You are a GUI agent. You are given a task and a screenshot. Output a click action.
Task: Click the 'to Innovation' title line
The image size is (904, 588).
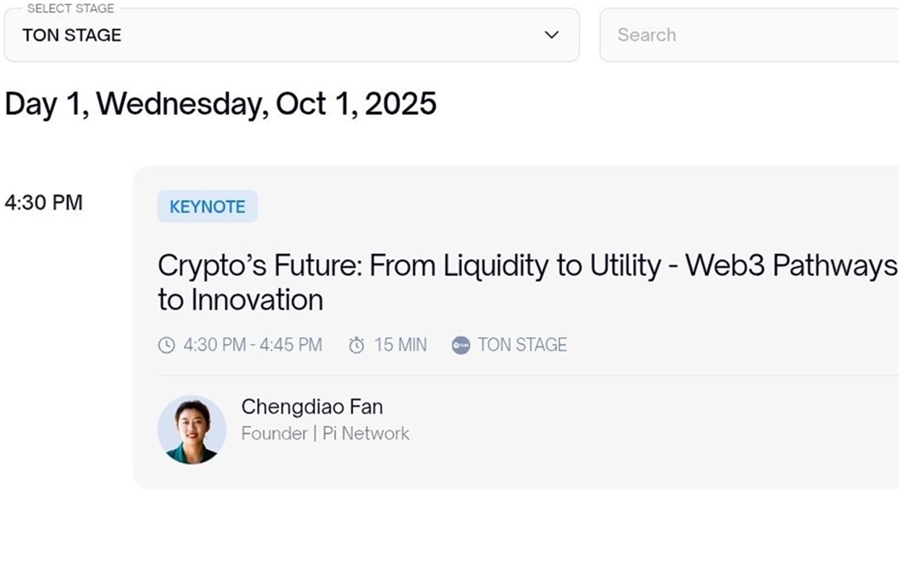pos(240,300)
